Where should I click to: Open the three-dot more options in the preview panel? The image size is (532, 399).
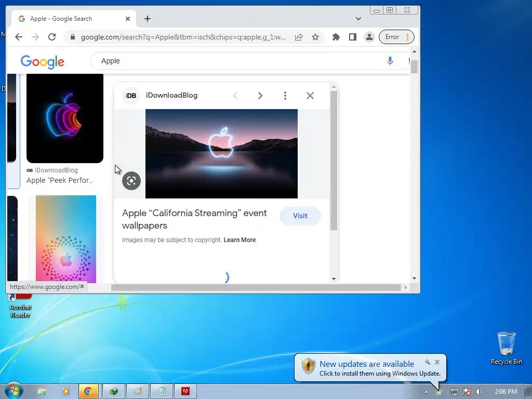(285, 96)
